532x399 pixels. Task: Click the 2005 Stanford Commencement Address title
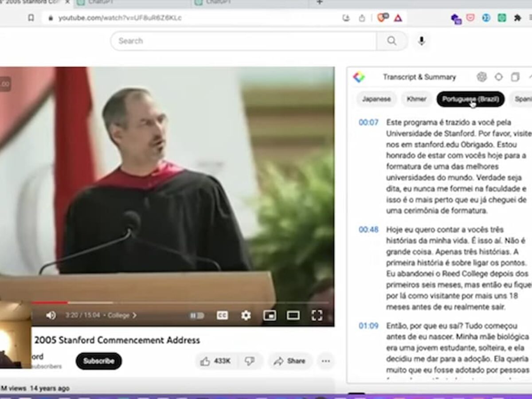point(117,340)
